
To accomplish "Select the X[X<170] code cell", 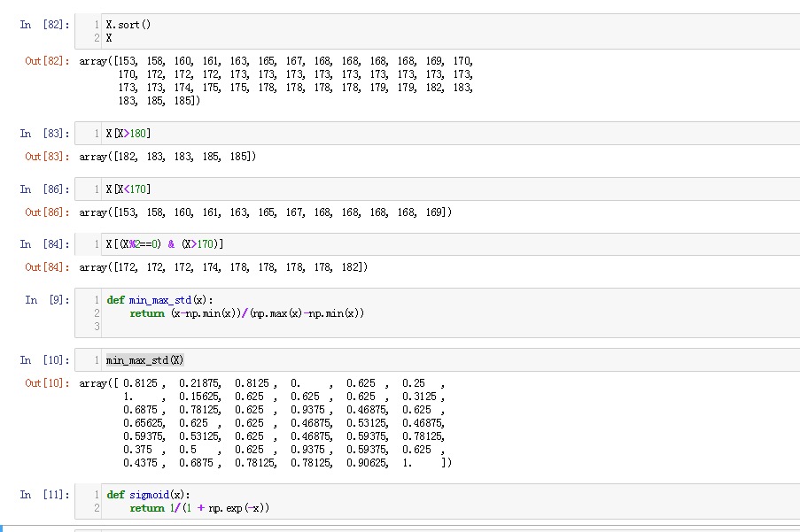I will tap(443, 189).
